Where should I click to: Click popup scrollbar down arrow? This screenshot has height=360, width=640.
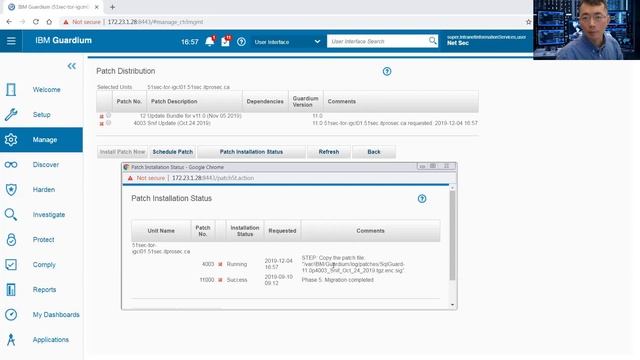coord(452,304)
